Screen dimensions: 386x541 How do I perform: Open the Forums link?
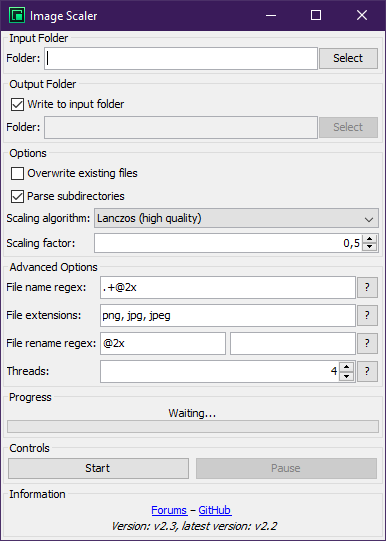(169, 510)
